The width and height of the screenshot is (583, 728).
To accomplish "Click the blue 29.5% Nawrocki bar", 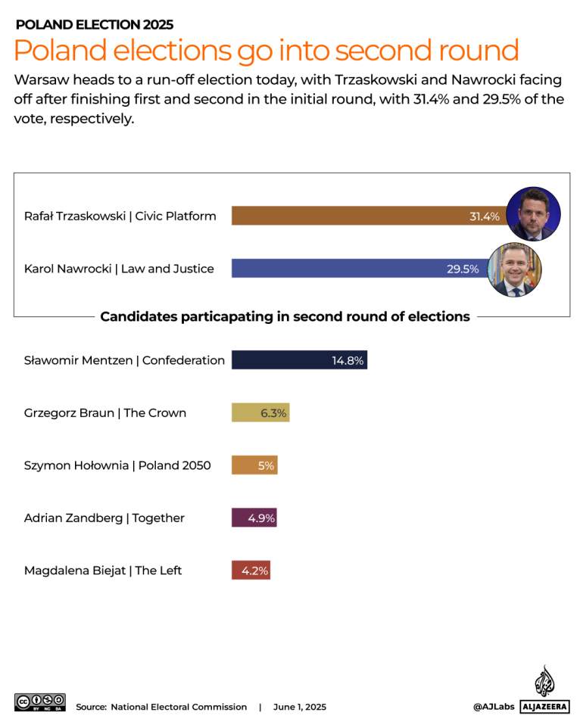I will pos(356,268).
